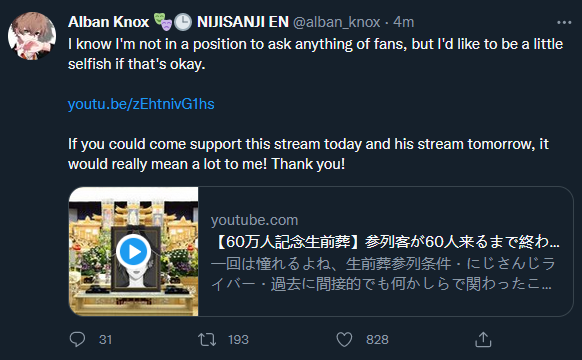
Task: Click the Alban Knox display name
Action: point(109,22)
